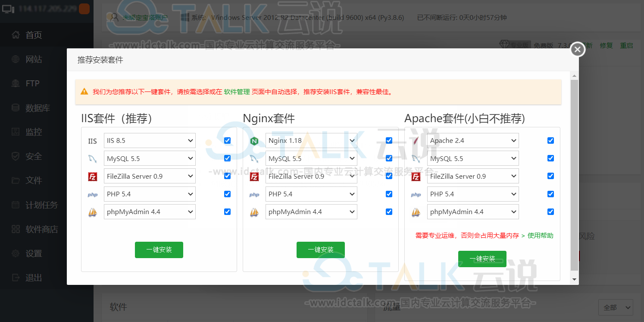Viewport: 644px width, 322px height.
Task: Uncheck MySQL 5.5 checkbox in IIS套件
Action: 227,158
